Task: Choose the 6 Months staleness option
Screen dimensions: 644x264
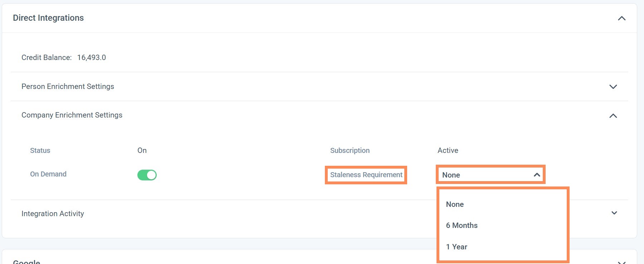Action: [x=462, y=225]
